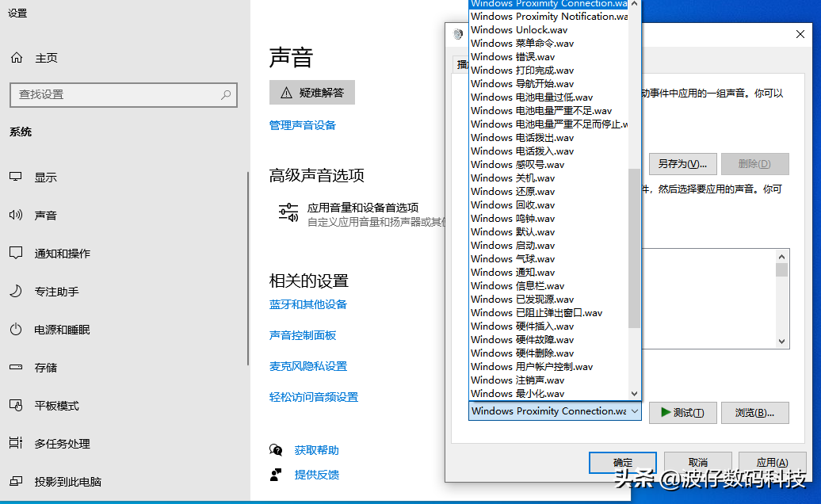
Task: Click the program events list scroll-up arrow
Action: tap(781, 257)
